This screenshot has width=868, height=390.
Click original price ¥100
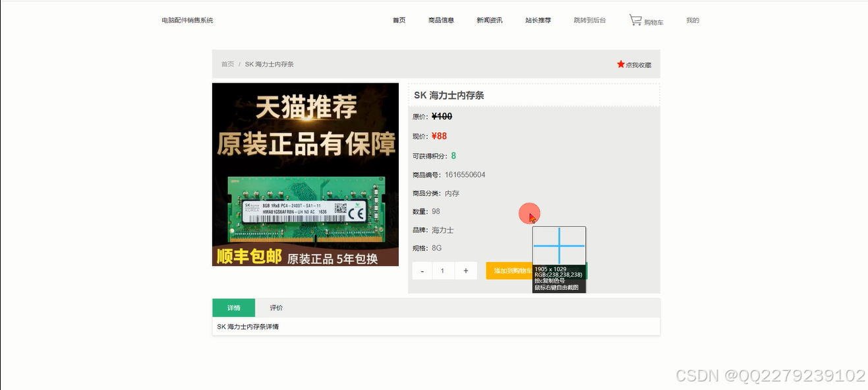(x=442, y=116)
